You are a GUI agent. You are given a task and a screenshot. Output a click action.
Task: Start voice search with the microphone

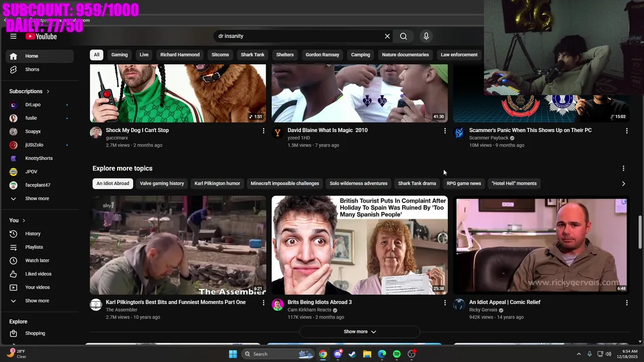click(426, 36)
